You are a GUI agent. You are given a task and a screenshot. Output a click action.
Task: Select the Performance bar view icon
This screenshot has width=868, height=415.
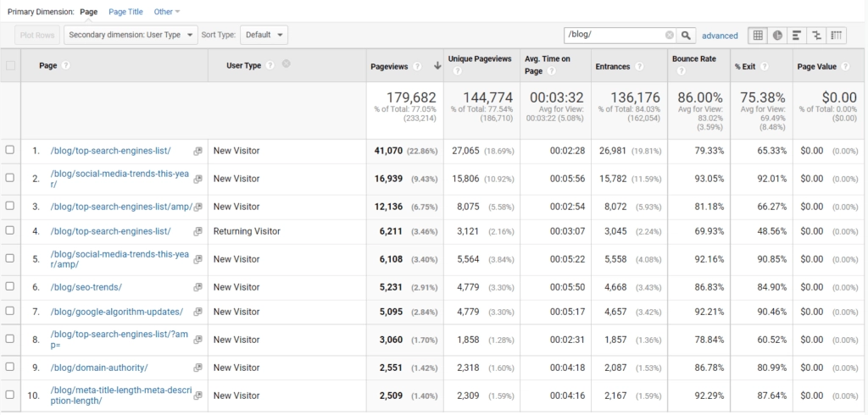798,36
